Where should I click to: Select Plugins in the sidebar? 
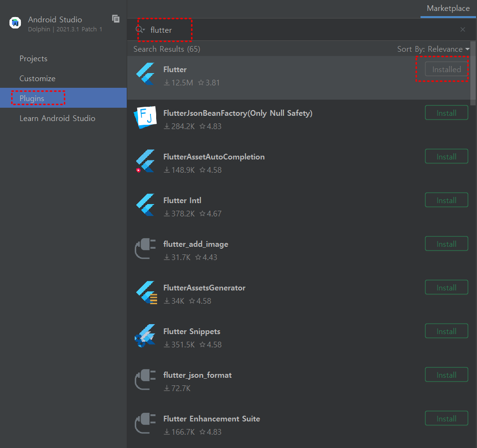pos(63,98)
